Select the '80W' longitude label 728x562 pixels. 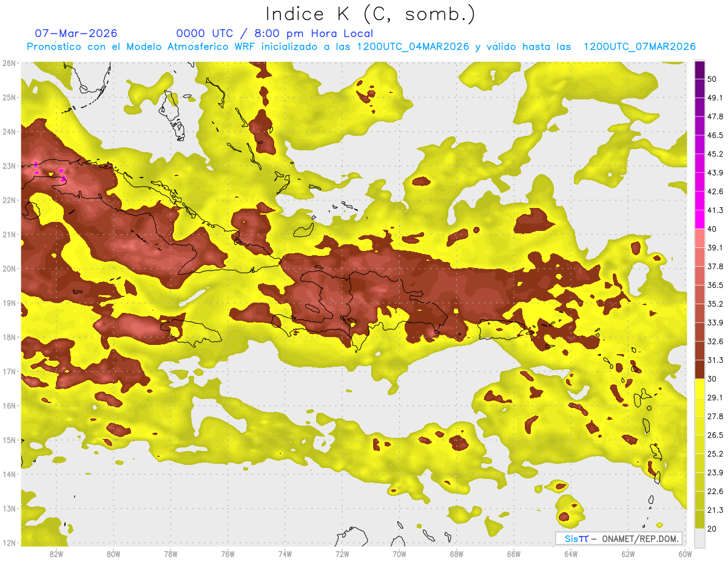[x=113, y=554]
